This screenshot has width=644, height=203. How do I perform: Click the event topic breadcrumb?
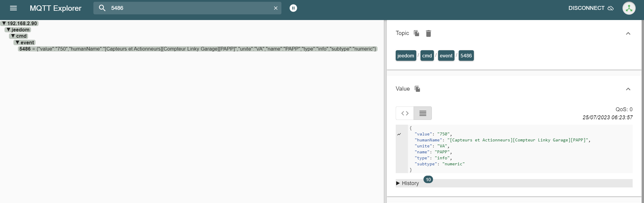446,56
